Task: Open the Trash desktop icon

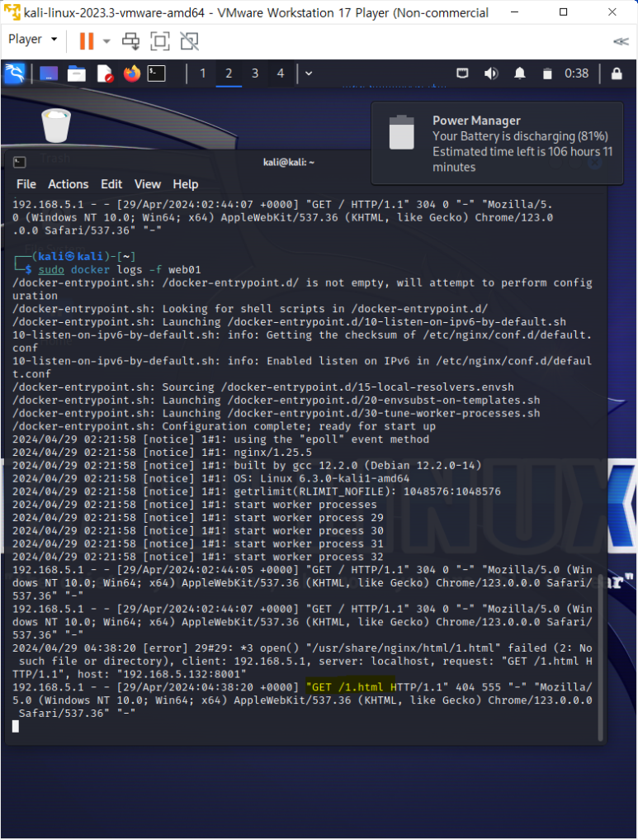Action: (55, 126)
